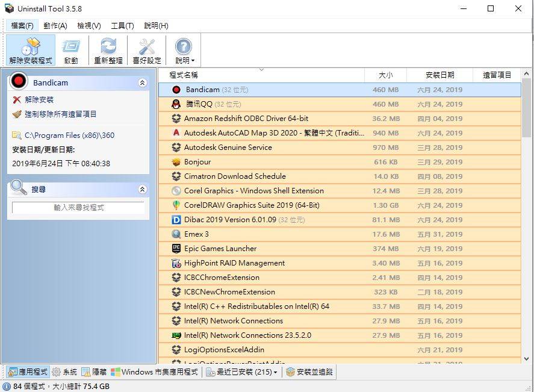Click the Bonjour package icon
Viewport: 534px width, 392px height.
176,162
